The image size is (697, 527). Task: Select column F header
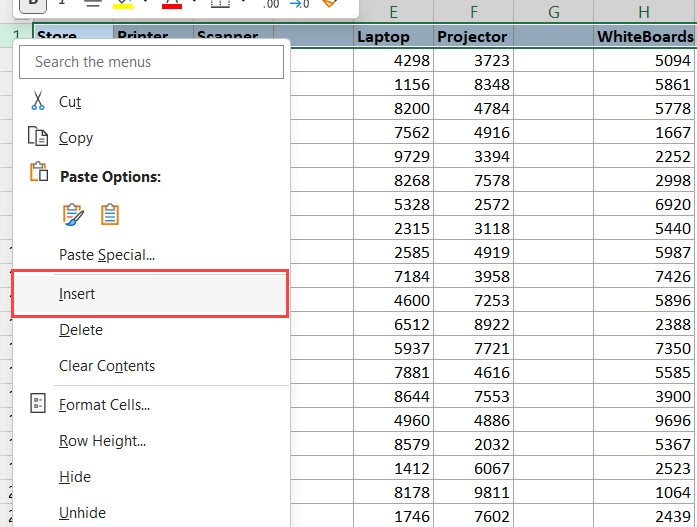coord(473,12)
